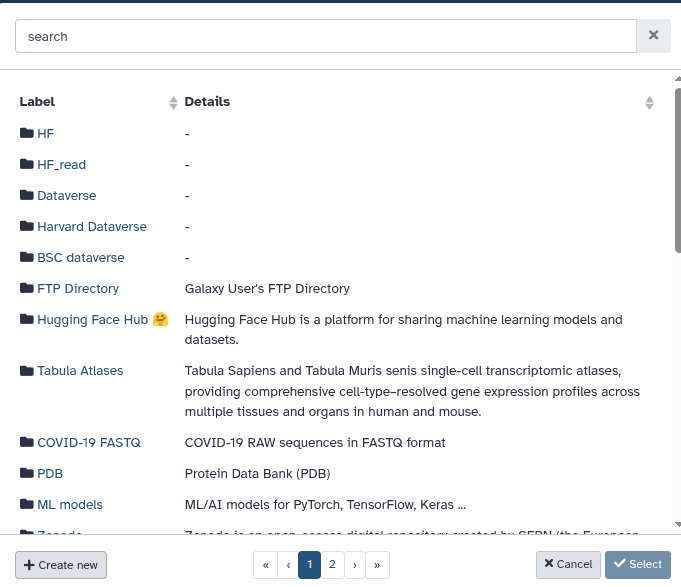This screenshot has width=681, height=587.
Task: Click the PDB folder icon
Action: pyautogui.click(x=26, y=473)
